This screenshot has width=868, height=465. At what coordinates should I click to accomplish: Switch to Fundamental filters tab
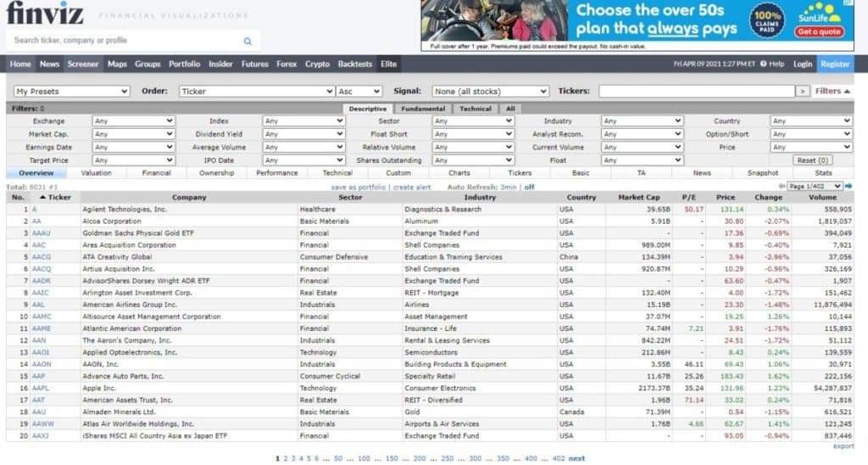pos(423,109)
